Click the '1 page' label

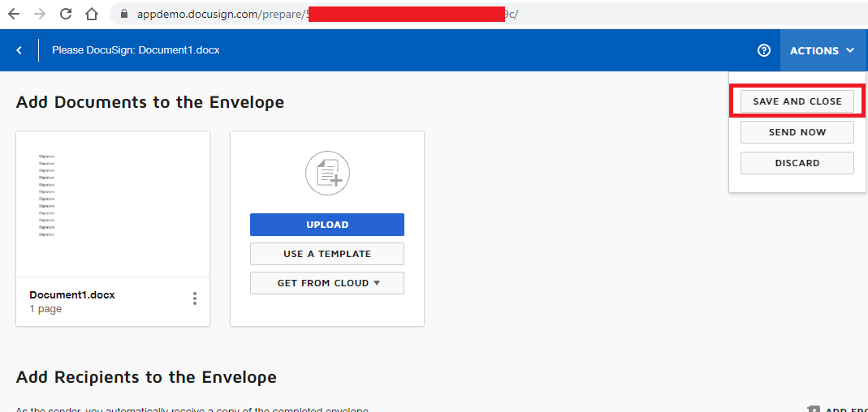46,308
